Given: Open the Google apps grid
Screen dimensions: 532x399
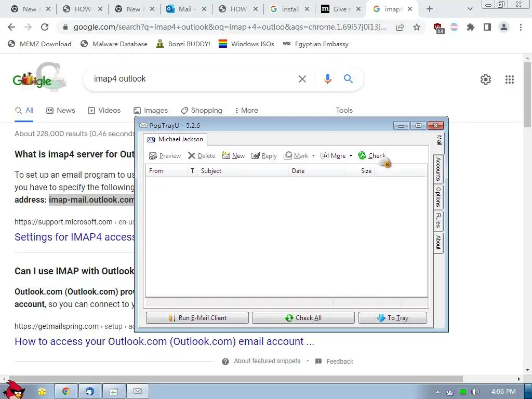Looking at the screenshot, I should coord(509,79).
